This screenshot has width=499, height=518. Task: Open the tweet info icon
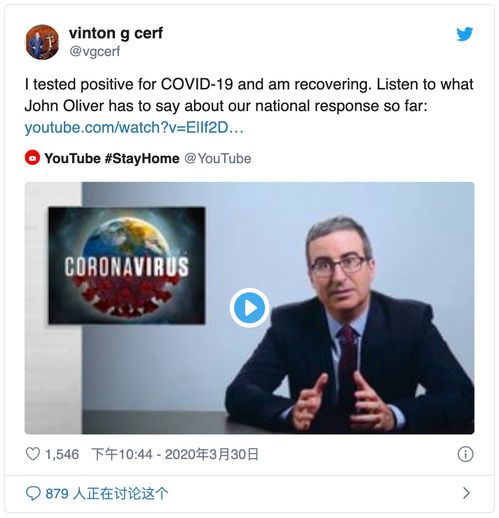465,454
